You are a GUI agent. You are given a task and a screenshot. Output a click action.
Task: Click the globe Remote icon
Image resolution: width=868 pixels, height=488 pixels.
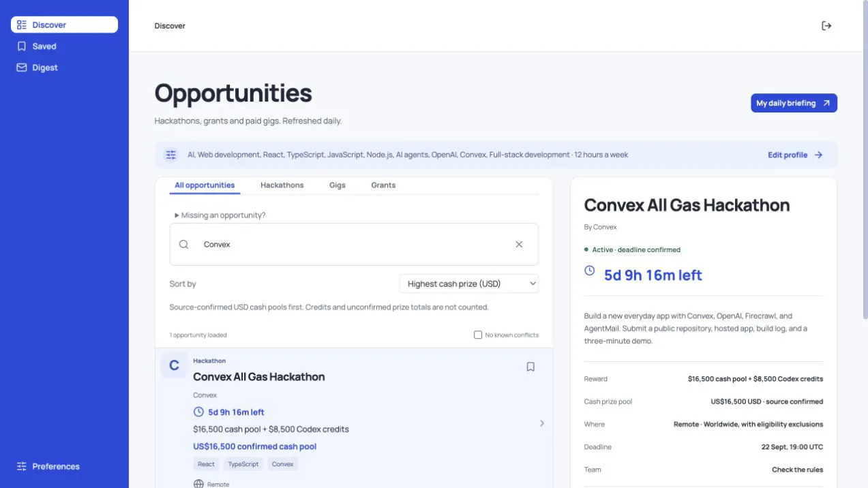[198, 484]
